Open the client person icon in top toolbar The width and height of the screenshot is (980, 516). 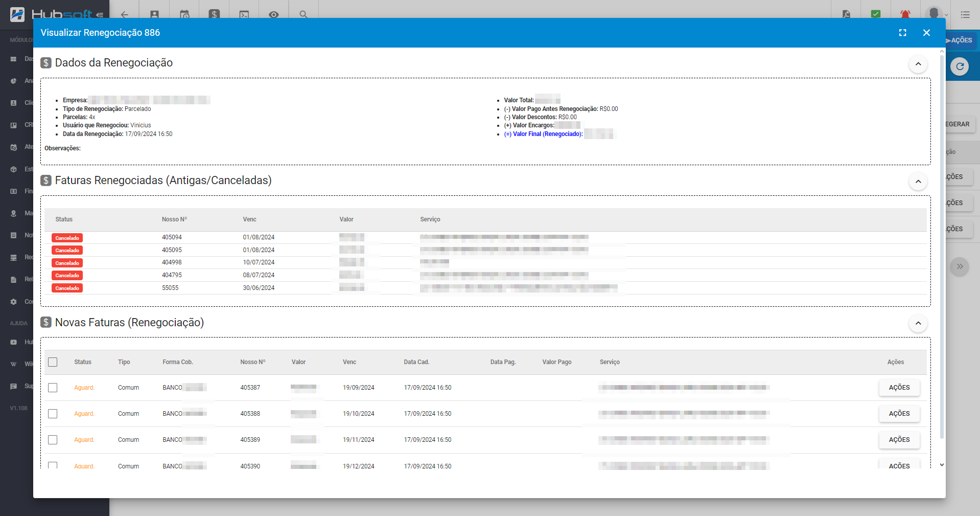click(154, 15)
